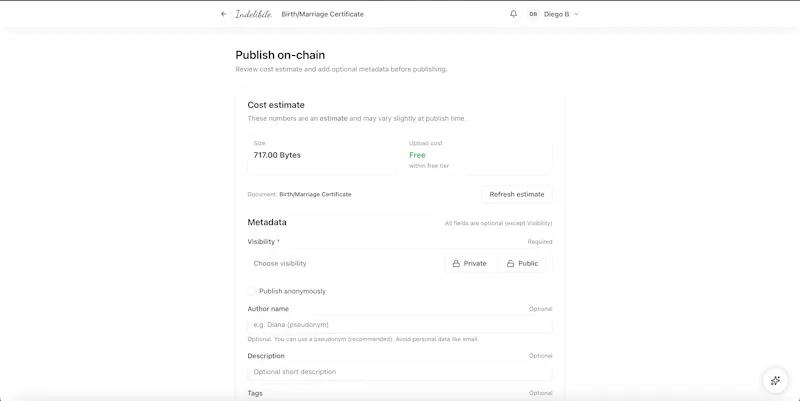
Task: Expand the Diego B account chevron
Action: click(x=577, y=14)
